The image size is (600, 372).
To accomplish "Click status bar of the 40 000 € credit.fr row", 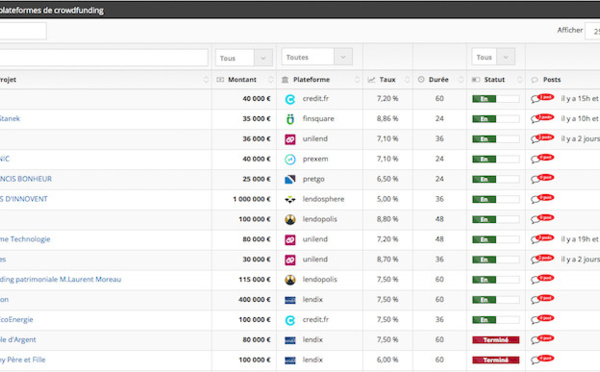I will [496, 99].
